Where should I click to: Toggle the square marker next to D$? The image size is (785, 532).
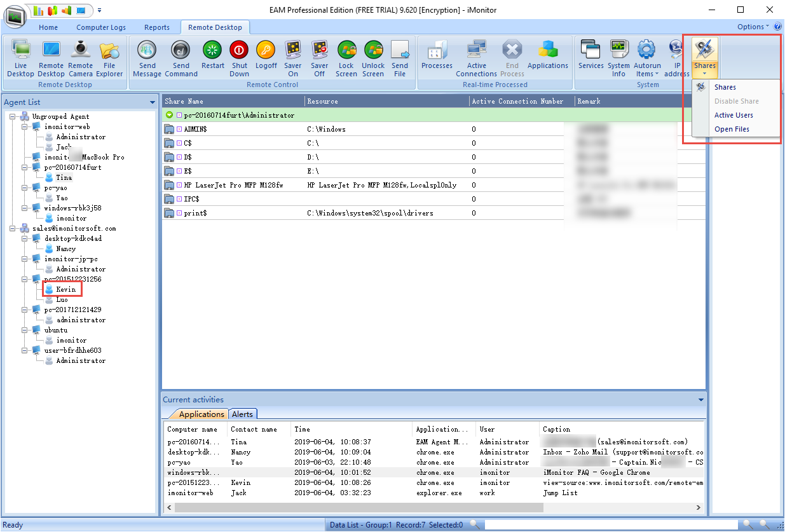[179, 157]
